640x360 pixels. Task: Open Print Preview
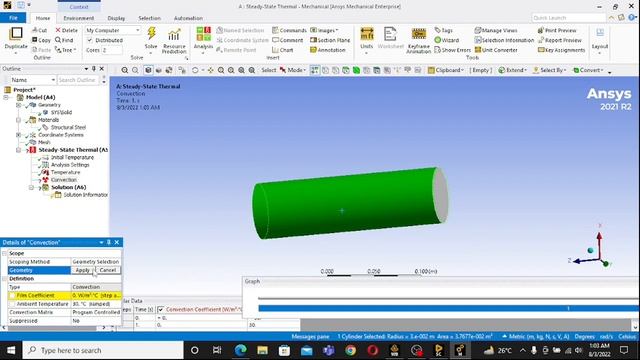557,30
